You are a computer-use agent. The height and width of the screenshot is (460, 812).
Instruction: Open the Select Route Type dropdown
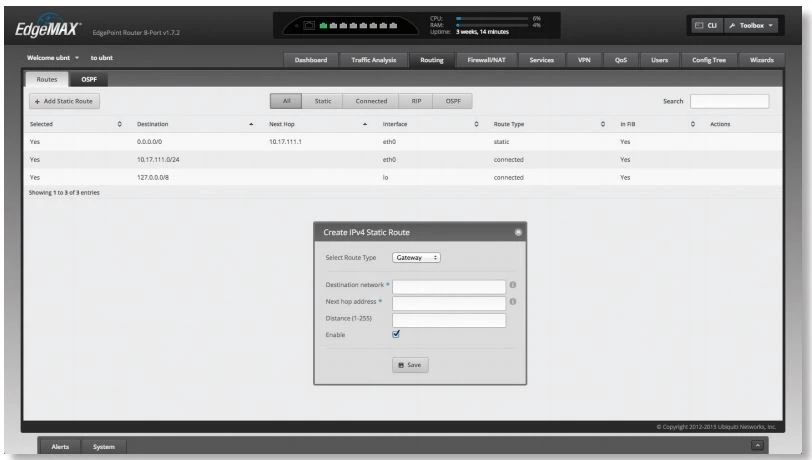[x=416, y=257]
